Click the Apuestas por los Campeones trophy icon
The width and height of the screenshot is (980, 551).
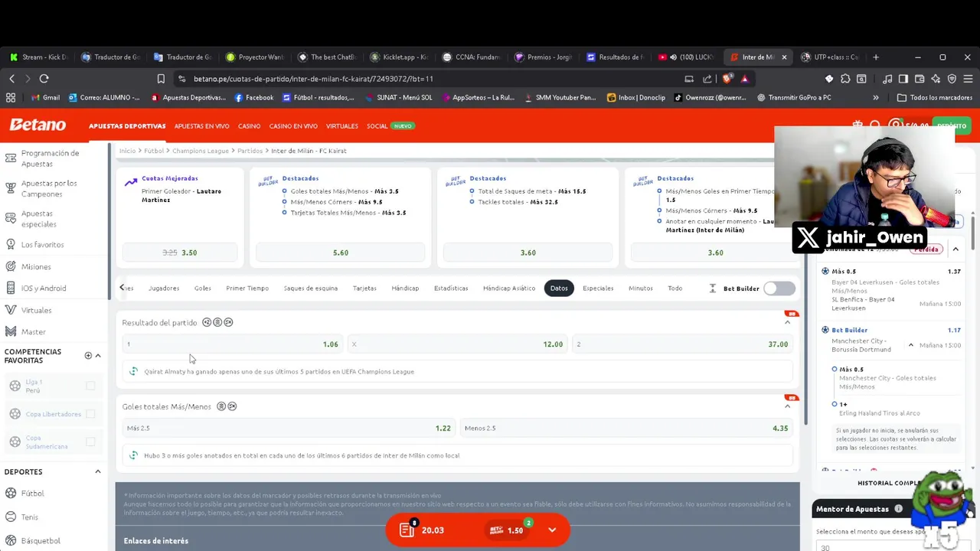[11, 188]
